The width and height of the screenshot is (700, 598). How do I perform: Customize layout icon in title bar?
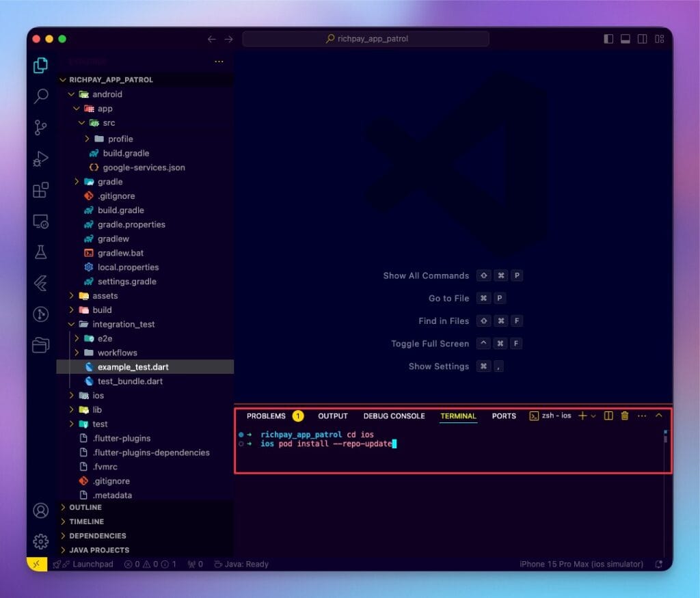point(660,39)
